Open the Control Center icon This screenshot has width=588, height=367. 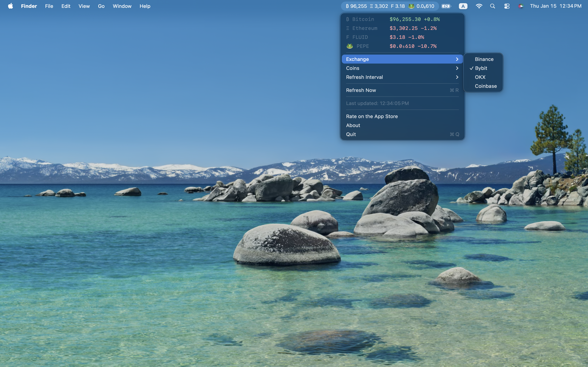(x=507, y=6)
